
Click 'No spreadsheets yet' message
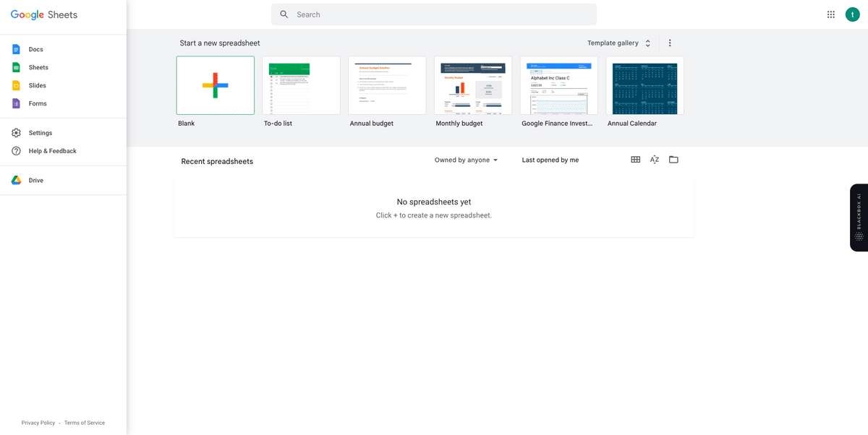[434, 202]
